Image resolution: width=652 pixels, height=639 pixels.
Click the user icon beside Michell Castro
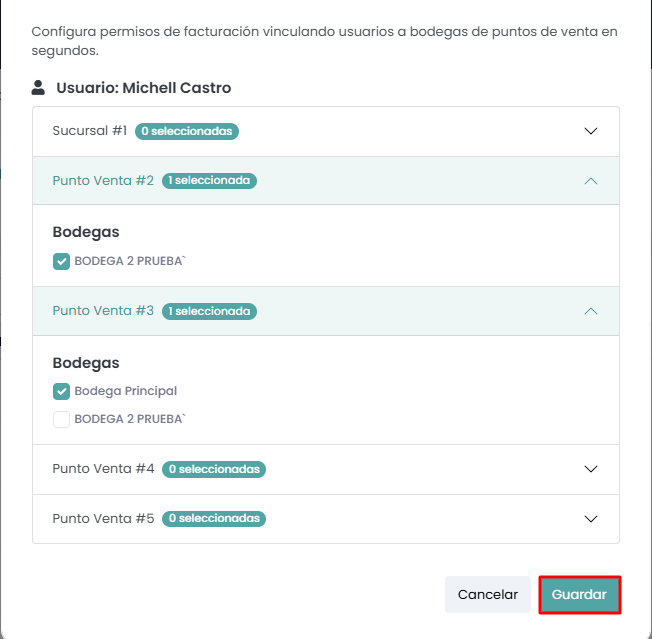tap(38, 88)
